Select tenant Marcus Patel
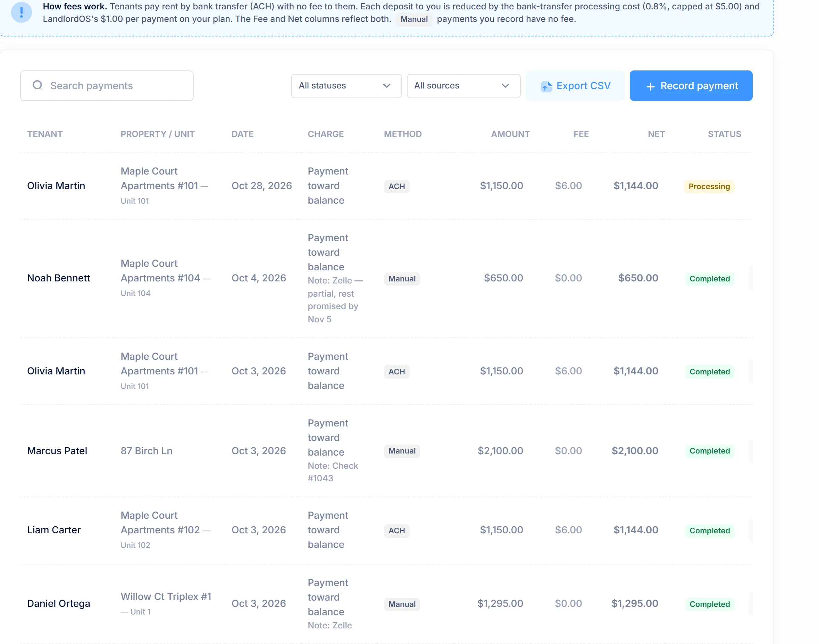Screen dimensions: 819x644 tap(57, 451)
